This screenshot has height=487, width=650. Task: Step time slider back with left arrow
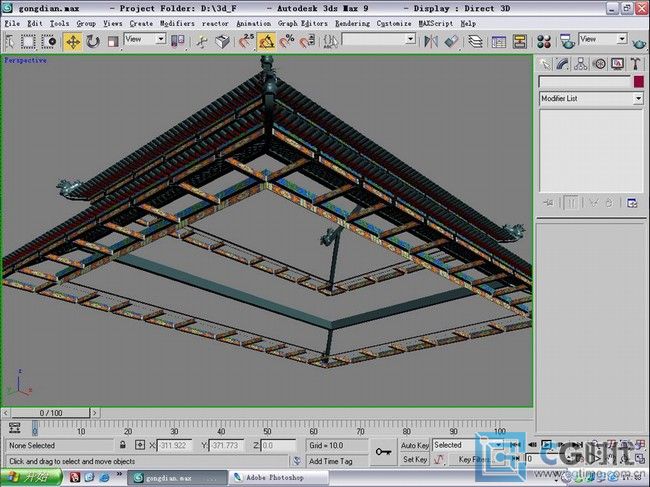tap(6, 413)
